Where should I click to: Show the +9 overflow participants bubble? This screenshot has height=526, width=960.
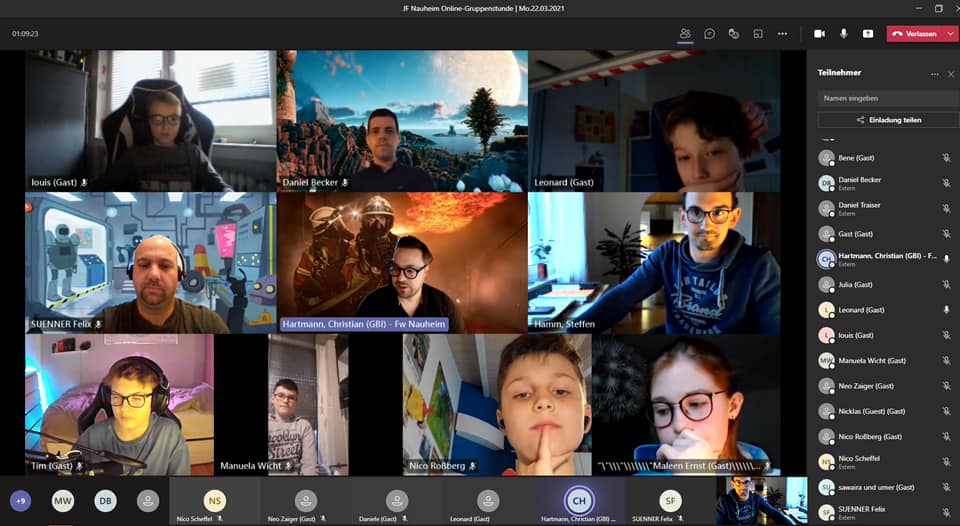tap(21, 501)
